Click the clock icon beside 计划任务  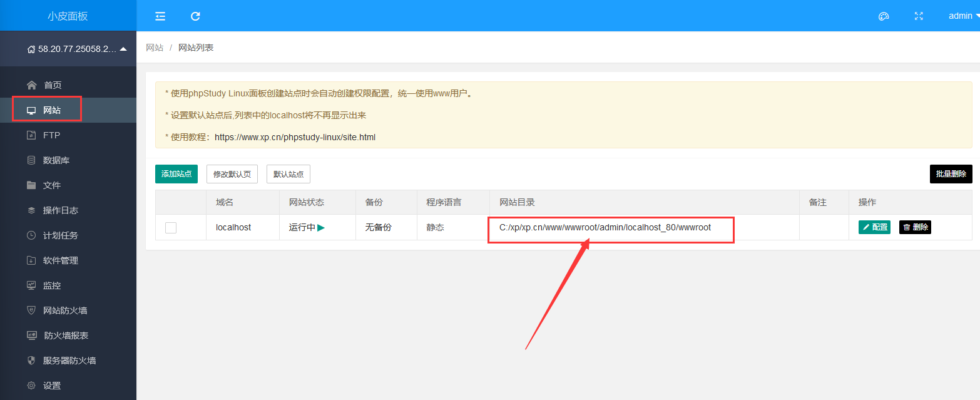pyautogui.click(x=31, y=235)
